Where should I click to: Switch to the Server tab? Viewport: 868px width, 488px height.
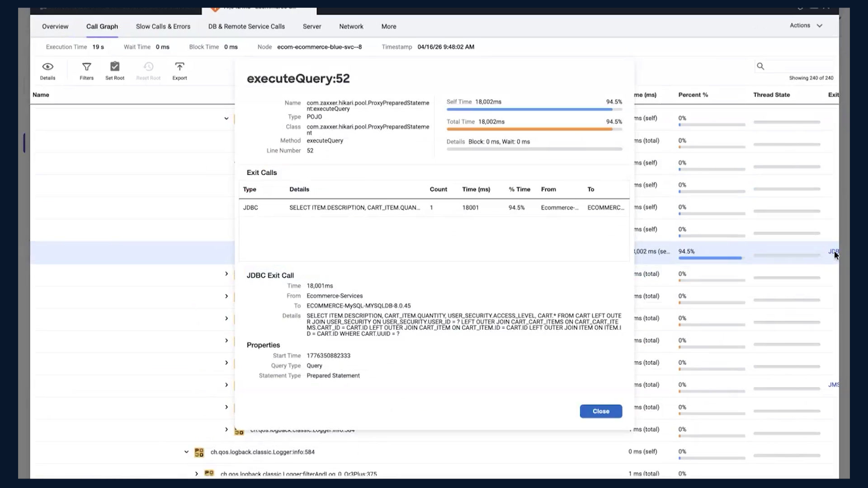(312, 26)
